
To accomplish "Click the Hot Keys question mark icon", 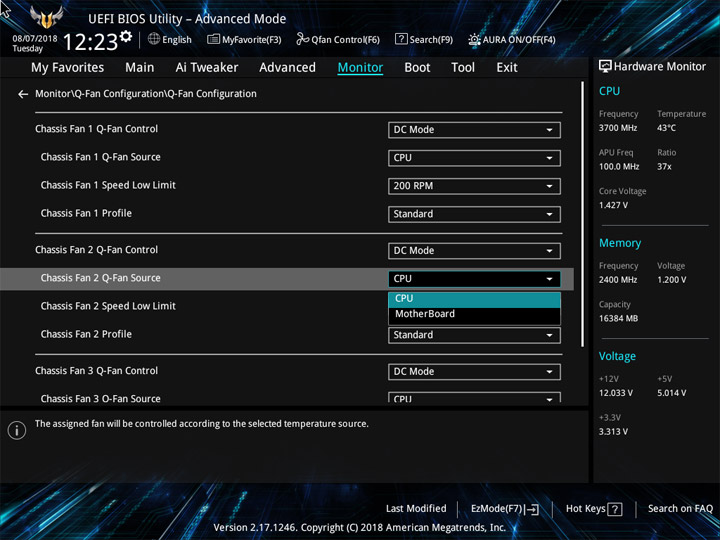I will 615,509.
